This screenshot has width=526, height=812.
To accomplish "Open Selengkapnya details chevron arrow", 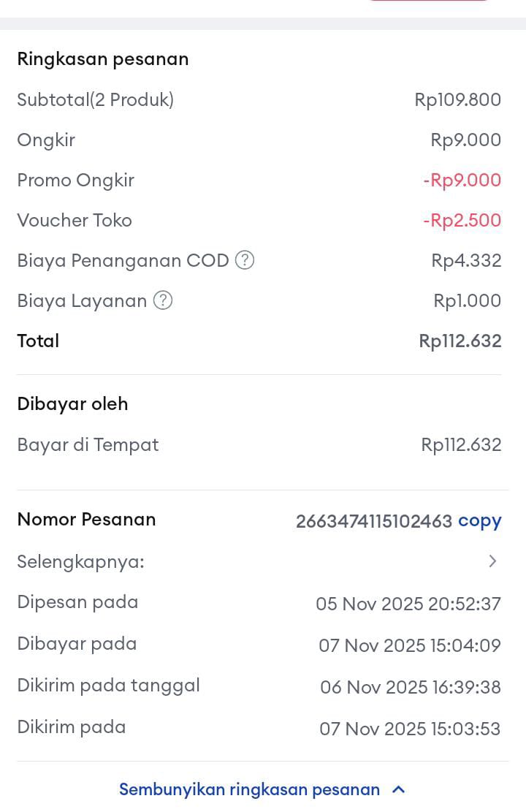I will tap(492, 561).
